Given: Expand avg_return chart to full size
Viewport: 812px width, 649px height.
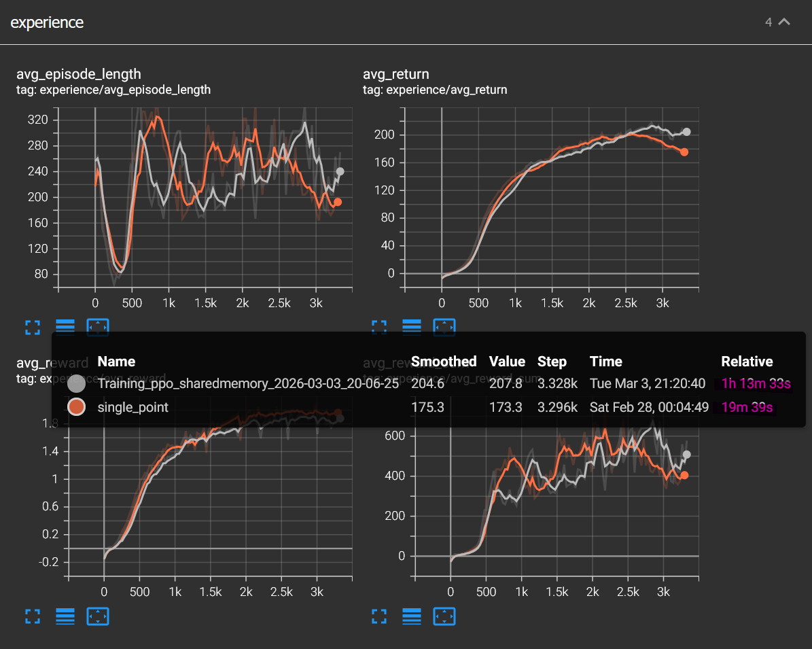Looking at the screenshot, I should click(379, 327).
